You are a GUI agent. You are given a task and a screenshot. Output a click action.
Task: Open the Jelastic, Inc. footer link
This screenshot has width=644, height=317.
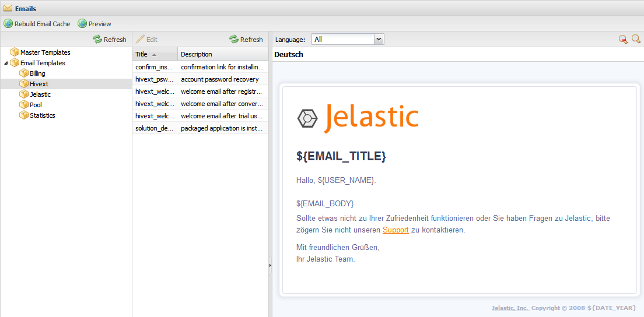tap(510, 308)
